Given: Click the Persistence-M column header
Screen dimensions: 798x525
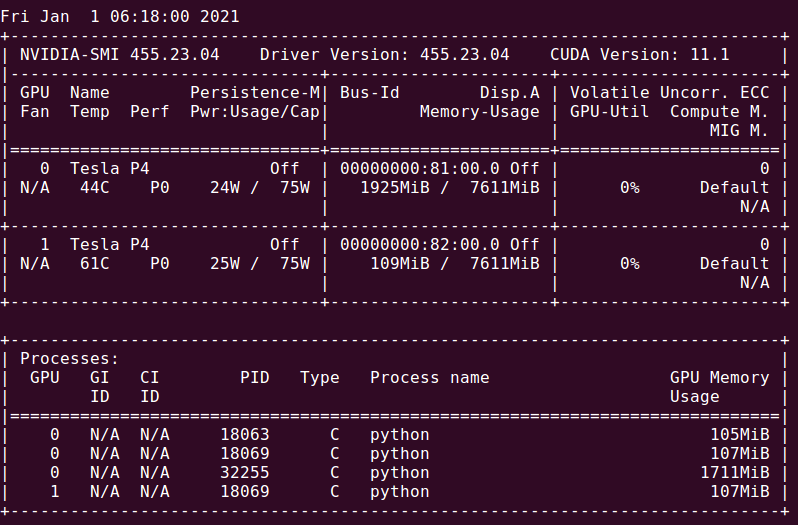Looking at the screenshot, I should [x=255, y=93].
